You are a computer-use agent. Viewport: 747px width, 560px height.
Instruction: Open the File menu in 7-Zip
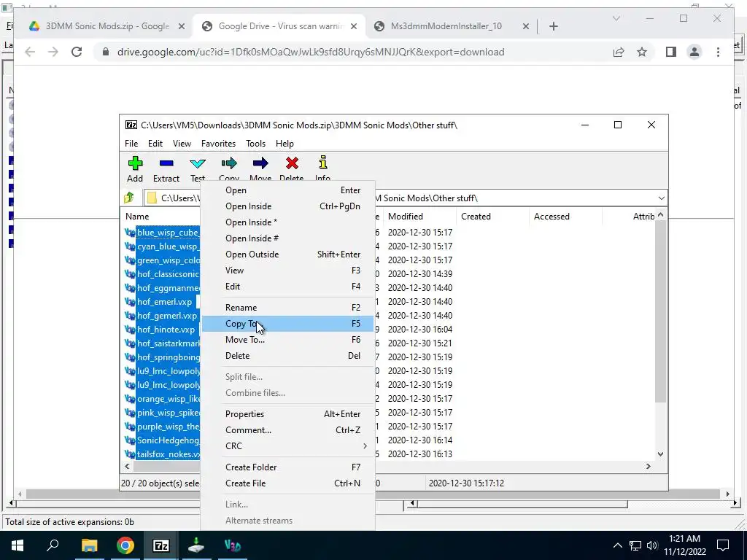click(x=131, y=144)
